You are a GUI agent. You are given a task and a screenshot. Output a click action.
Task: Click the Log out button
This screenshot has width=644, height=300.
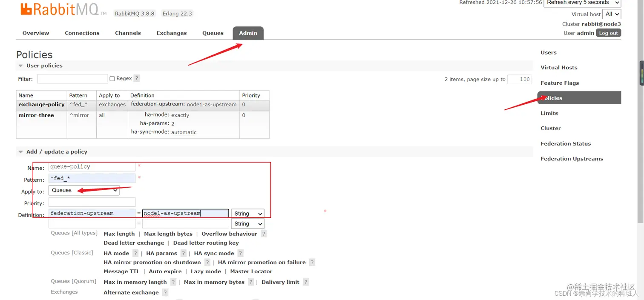coord(608,33)
